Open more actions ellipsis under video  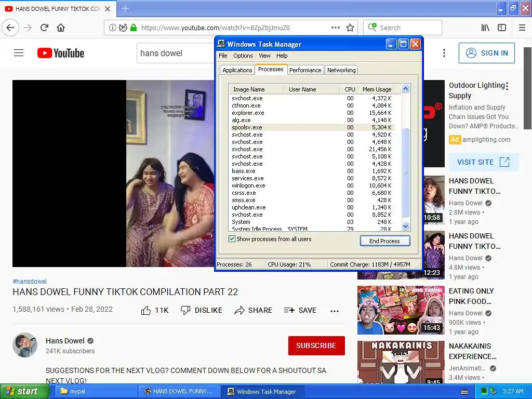tap(335, 311)
